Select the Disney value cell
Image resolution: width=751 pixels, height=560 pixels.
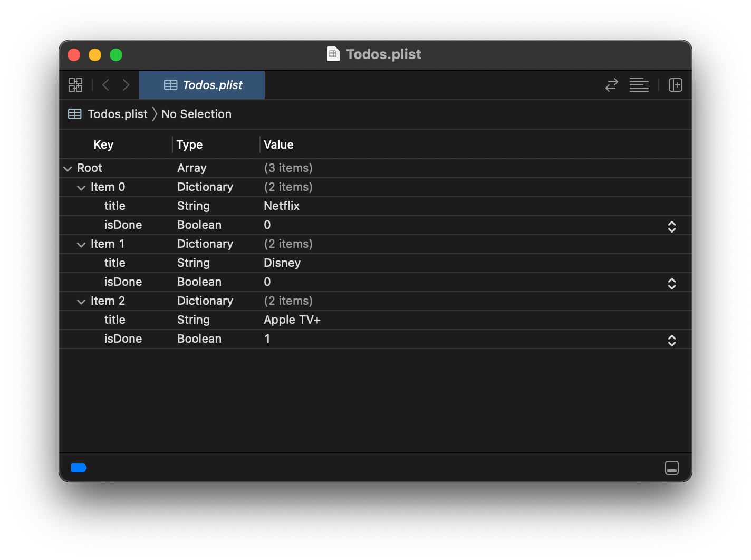(282, 263)
